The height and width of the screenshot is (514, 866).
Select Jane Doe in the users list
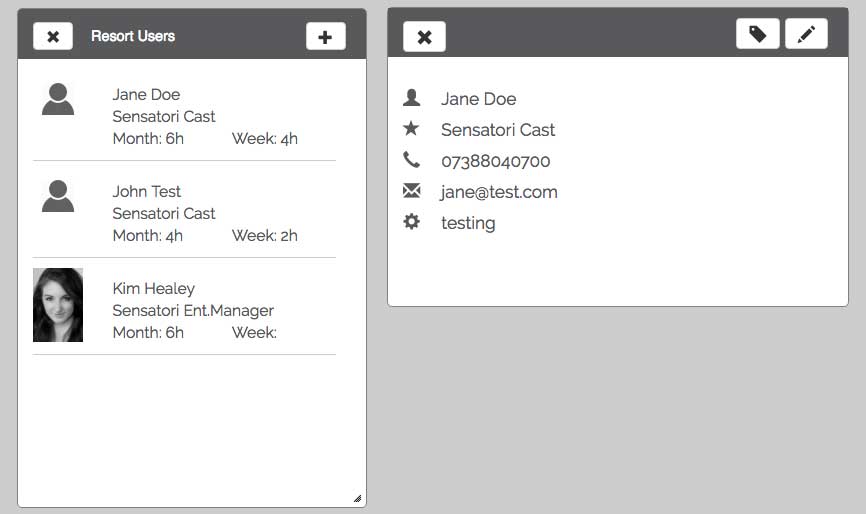146,95
